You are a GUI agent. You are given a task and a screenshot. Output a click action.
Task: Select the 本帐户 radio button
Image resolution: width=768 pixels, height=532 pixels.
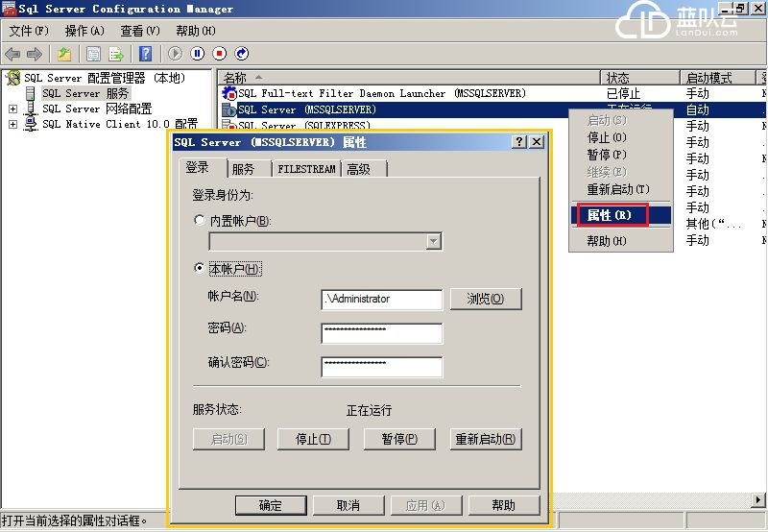200,268
